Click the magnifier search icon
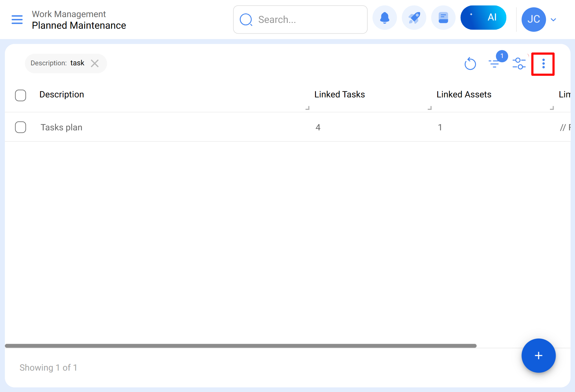 pyautogui.click(x=246, y=20)
